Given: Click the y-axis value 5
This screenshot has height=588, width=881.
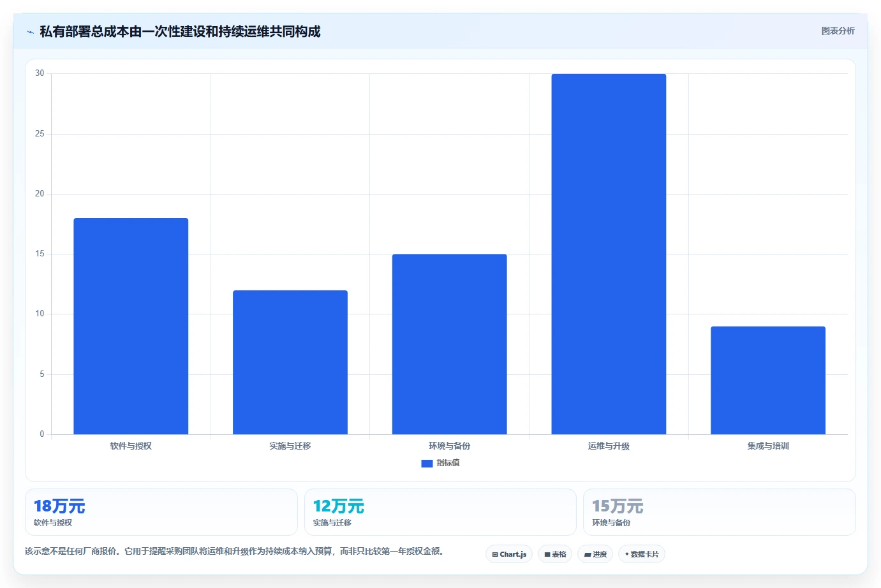Looking at the screenshot, I should (x=42, y=374).
